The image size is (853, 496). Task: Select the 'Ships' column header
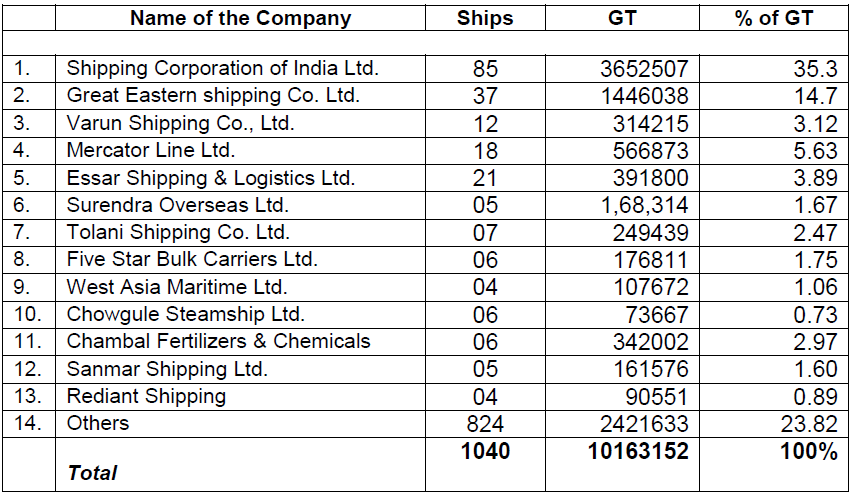(484, 18)
